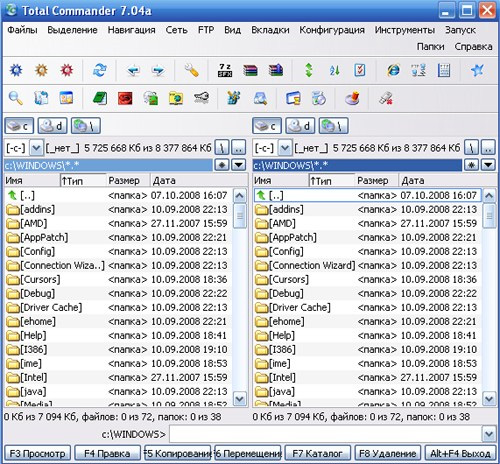This screenshot has height=464, width=500.
Task: Click the F7 Каталог button
Action: click(x=317, y=453)
